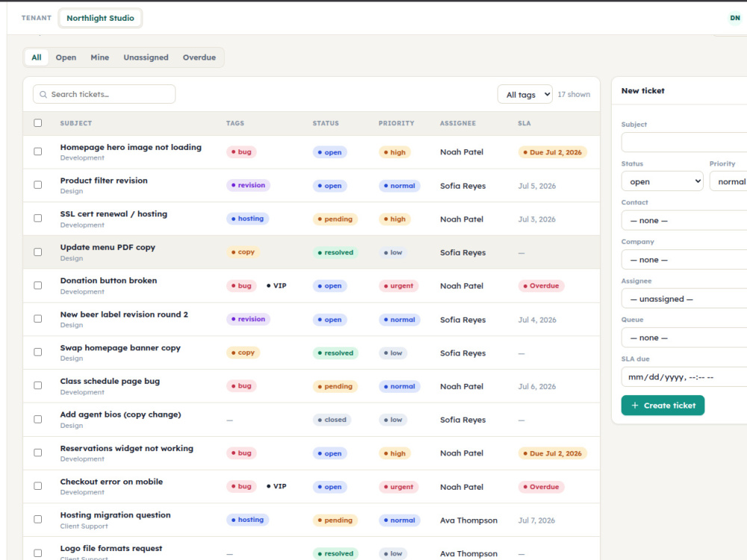Open the Queue dropdown in New ticket
Image resolution: width=747 pixels, height=560 pixels.
coord(684,337)
